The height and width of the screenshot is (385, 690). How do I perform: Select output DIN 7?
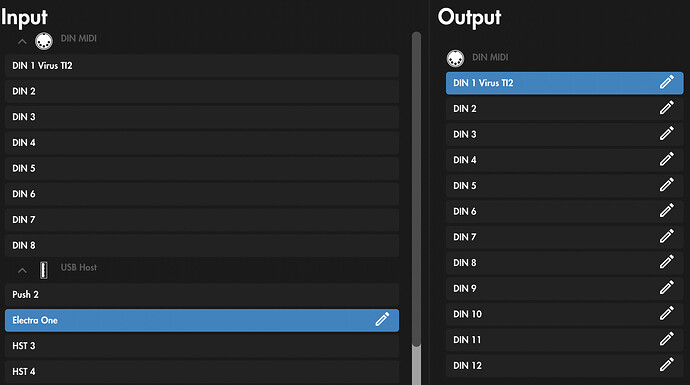pyautogui.click(x=564, y=237)
